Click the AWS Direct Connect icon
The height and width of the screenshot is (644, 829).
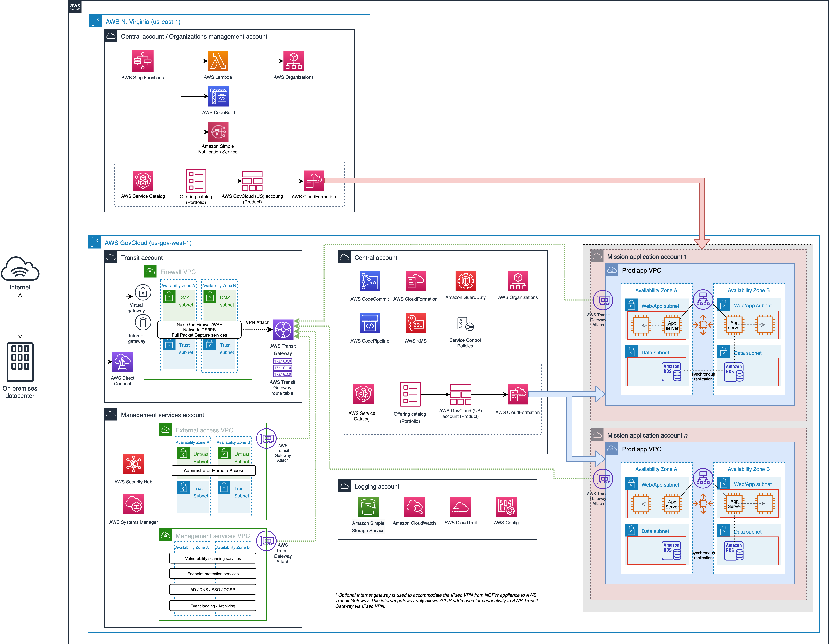[x=122, y=362]
